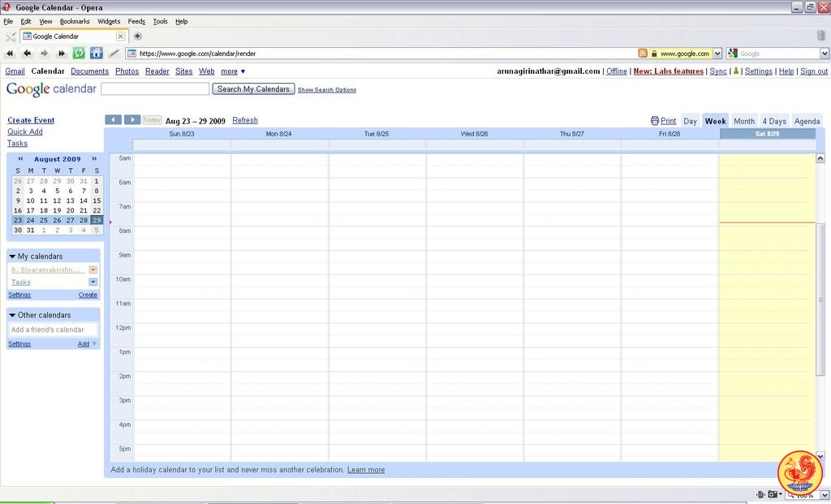
Task: Click the orange RSS feed icon
Action: 643,54
